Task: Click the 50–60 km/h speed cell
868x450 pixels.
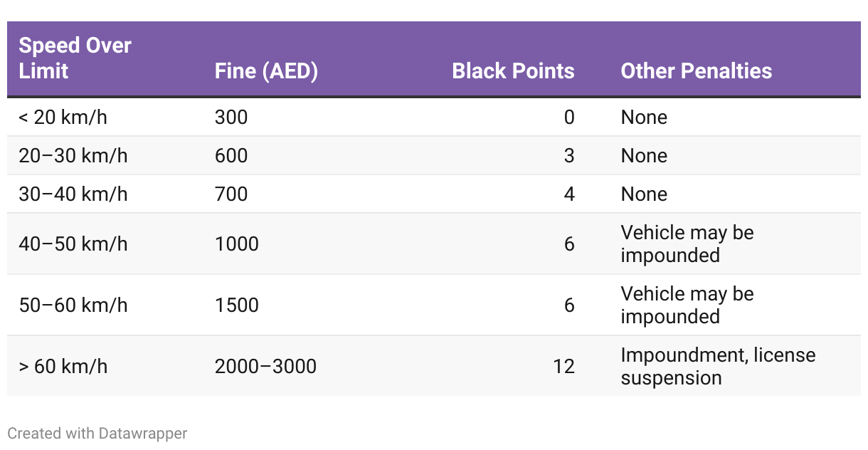Action: click(x=73, y=305)
